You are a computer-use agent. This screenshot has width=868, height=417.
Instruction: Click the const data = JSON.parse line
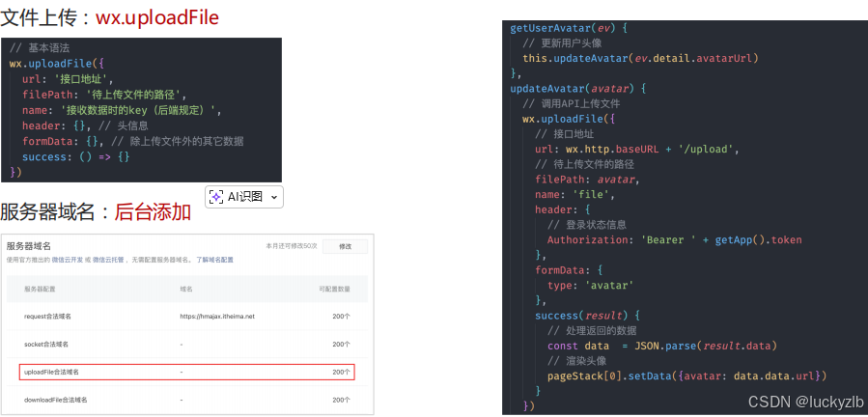[x=662, y=346]
